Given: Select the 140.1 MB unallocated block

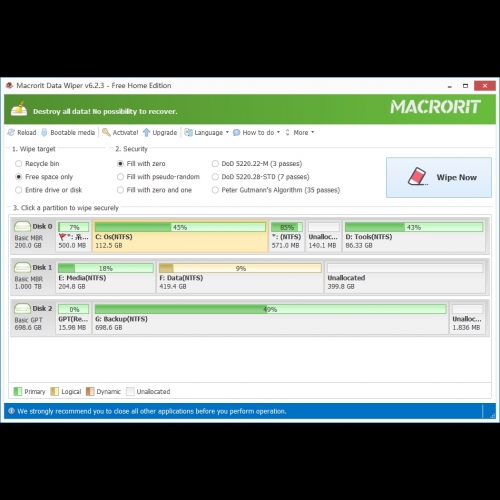Looking at the screenshot, I should click(x=323, y=236).
